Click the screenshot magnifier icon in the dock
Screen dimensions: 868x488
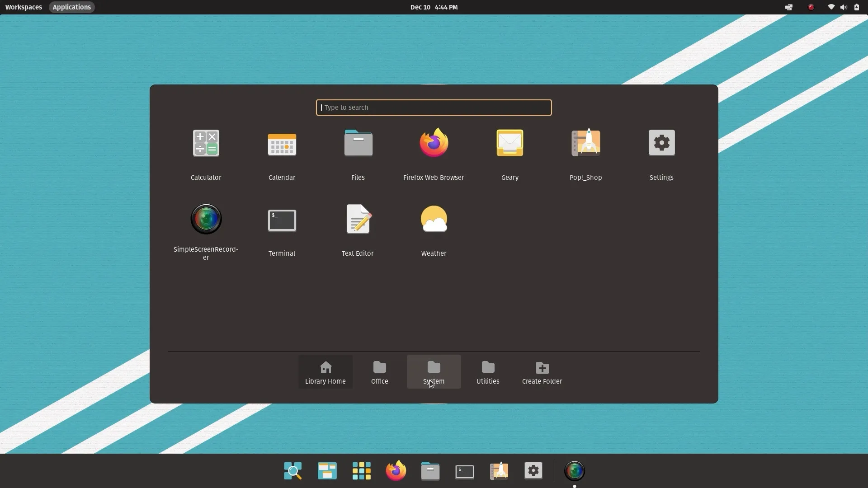click(x=292, y=470)
